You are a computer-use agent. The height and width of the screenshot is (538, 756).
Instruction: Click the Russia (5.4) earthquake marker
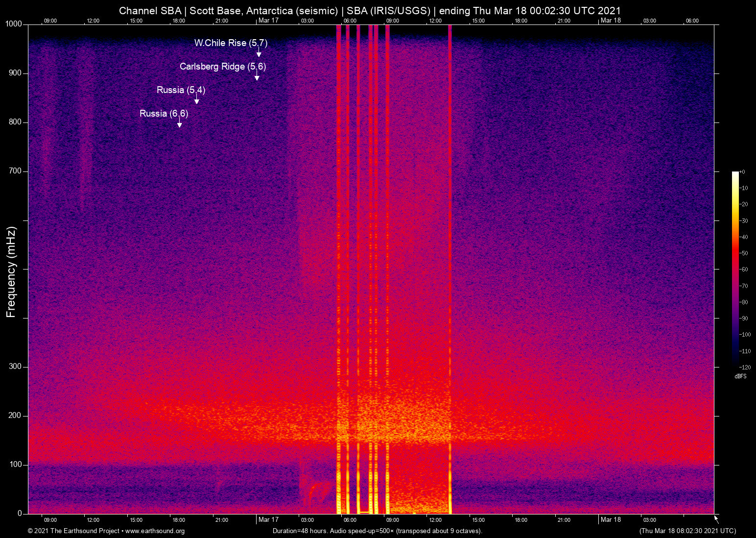tap(180, 90)
